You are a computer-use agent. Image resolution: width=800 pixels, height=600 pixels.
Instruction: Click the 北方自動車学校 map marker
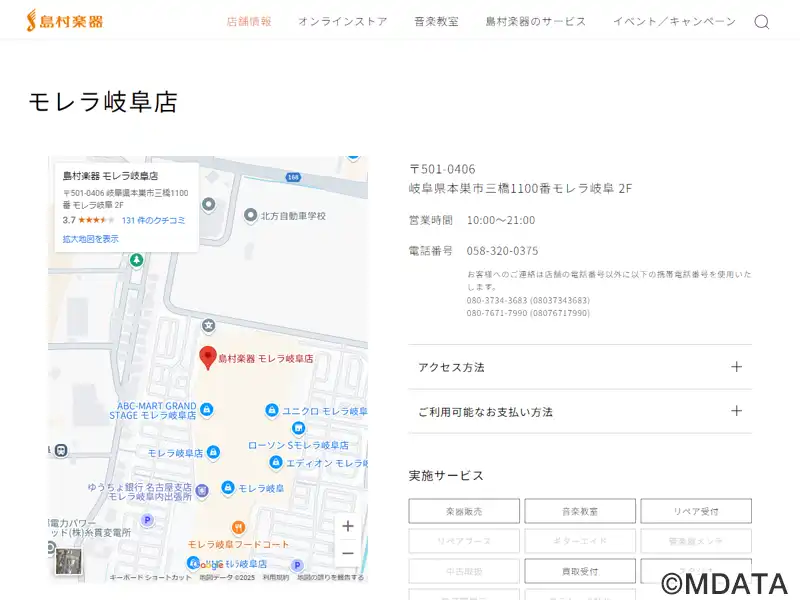coord(250,215)
